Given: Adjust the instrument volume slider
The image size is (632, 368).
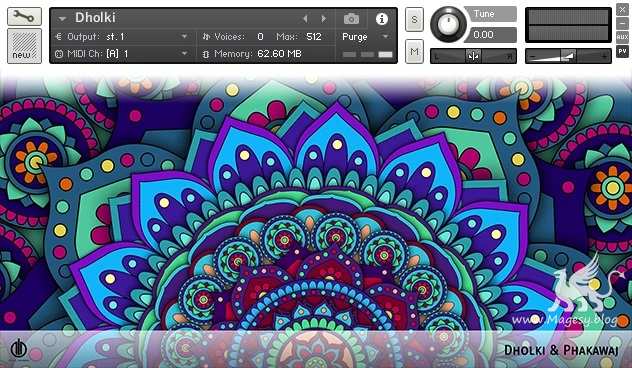Looking at the screenshot, I should (568, 56).
